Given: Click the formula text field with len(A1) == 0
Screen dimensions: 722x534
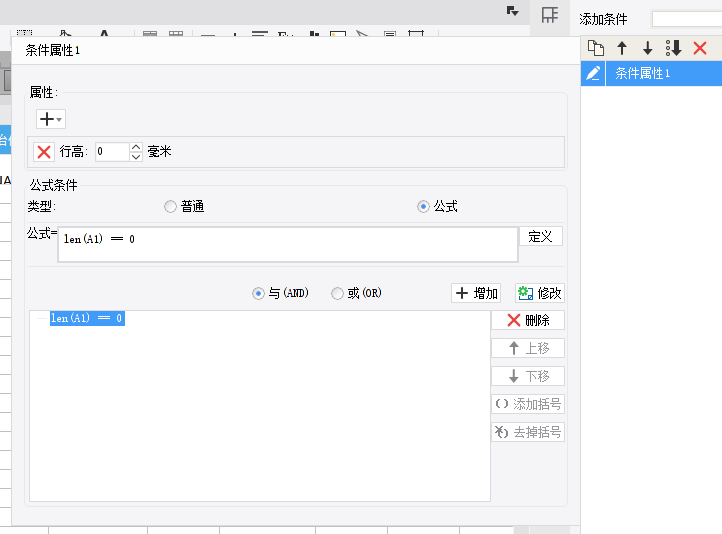Looking at the screenshot, I should tap(288, 244).
